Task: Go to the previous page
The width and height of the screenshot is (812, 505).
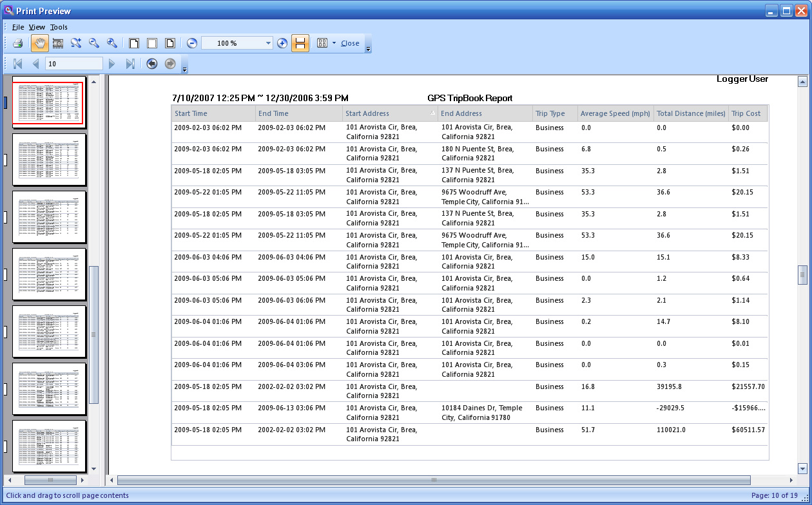Action: pos(35,64)
